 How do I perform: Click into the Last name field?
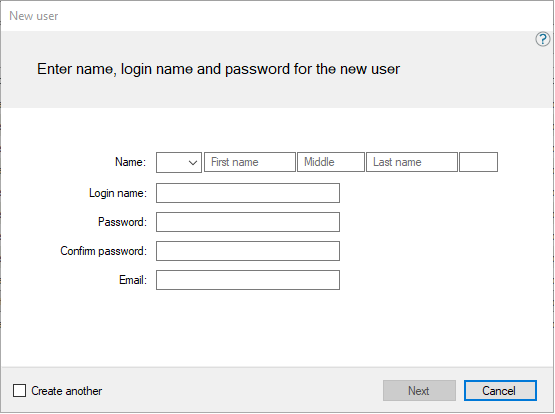(412, 162)
